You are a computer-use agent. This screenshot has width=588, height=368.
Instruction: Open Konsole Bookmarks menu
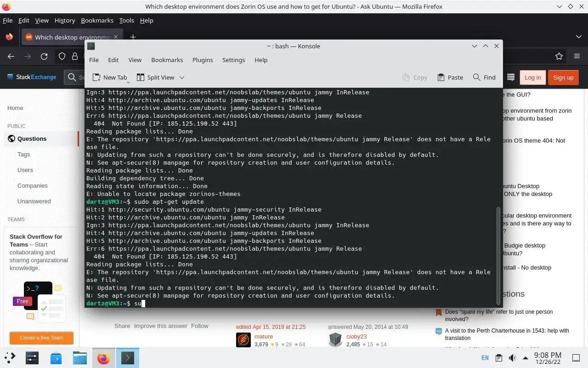[167, 60]
